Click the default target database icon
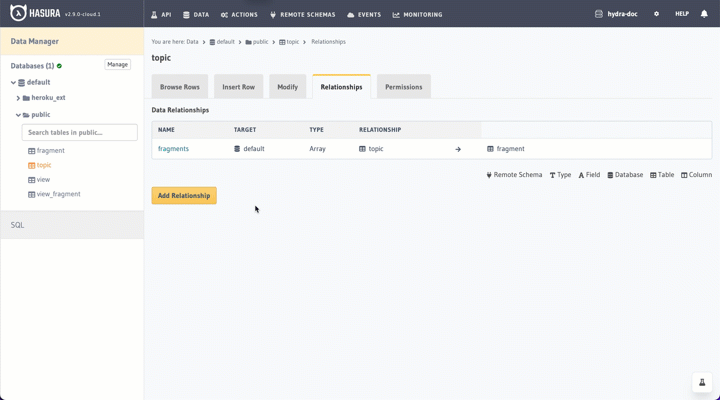The height and width of the screenshot is (400, 720). pos(237,149)
